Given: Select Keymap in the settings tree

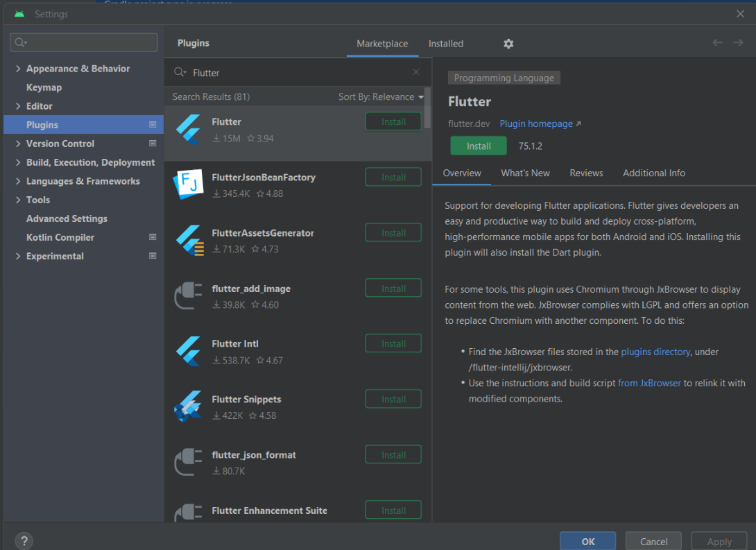Looking at the screenshot, I should click(44, 87).
